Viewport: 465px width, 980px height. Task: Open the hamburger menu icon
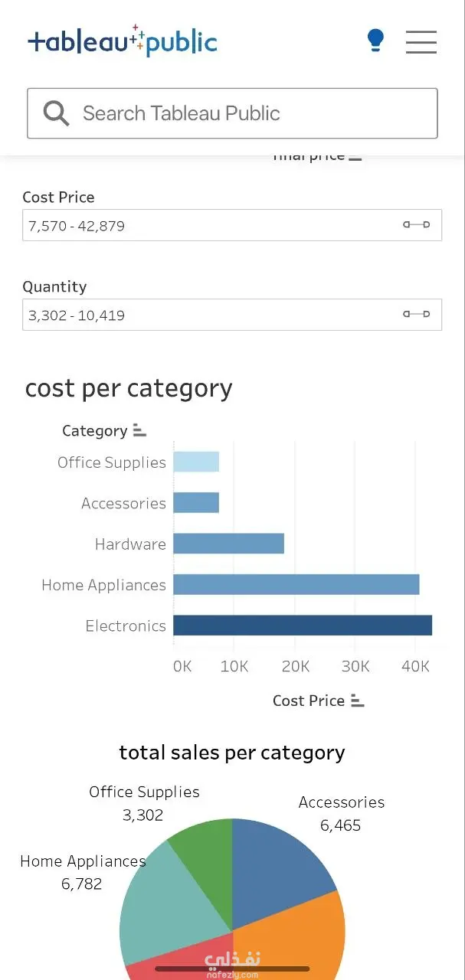click(421, 41)
